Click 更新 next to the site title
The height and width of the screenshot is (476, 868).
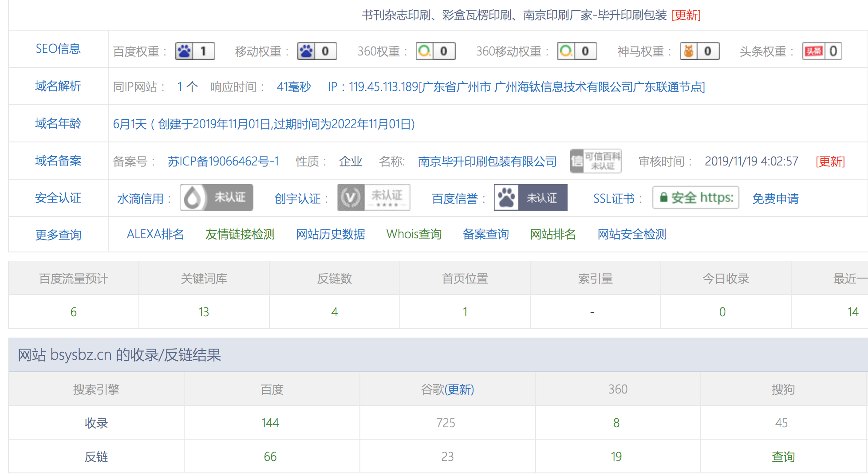pos(686,15)
